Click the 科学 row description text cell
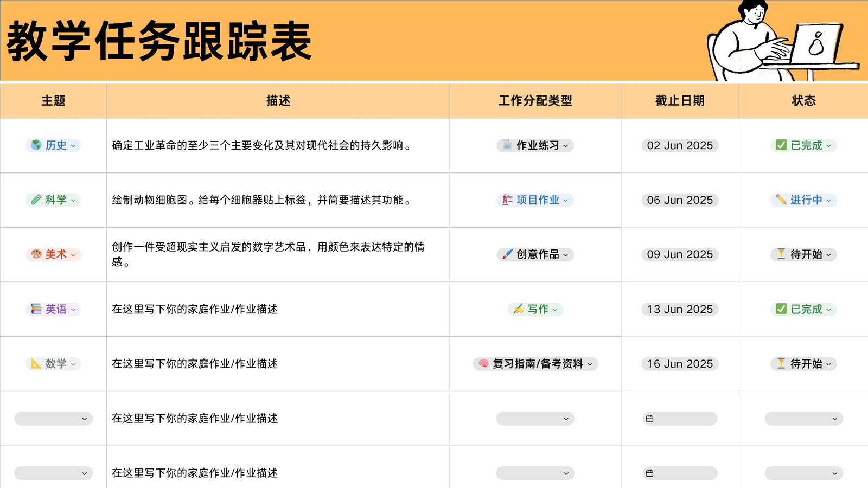Viewport: 868px width, 488px height. [x=278, y=200]
